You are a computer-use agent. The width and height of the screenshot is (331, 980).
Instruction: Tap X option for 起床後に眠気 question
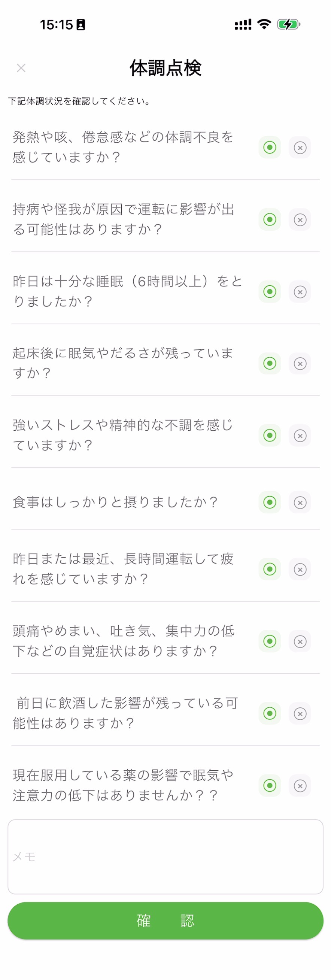300,363
